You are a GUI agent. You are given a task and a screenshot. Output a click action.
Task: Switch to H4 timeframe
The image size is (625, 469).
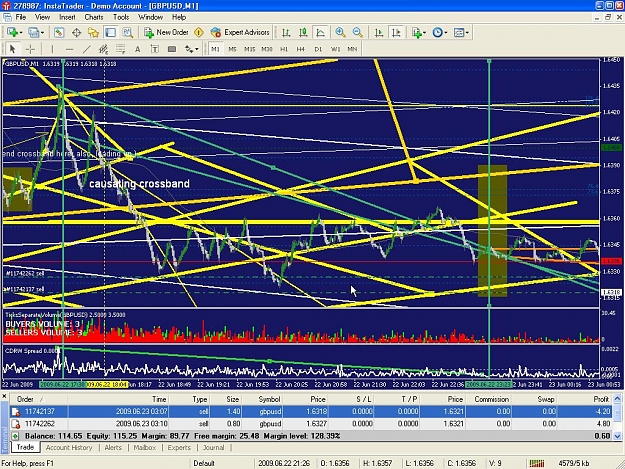pos(301,49)
